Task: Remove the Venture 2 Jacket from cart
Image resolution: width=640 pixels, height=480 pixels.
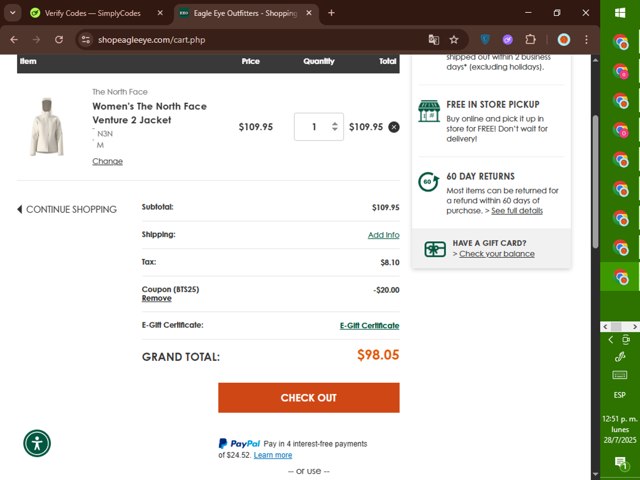Action: (394, 127)
